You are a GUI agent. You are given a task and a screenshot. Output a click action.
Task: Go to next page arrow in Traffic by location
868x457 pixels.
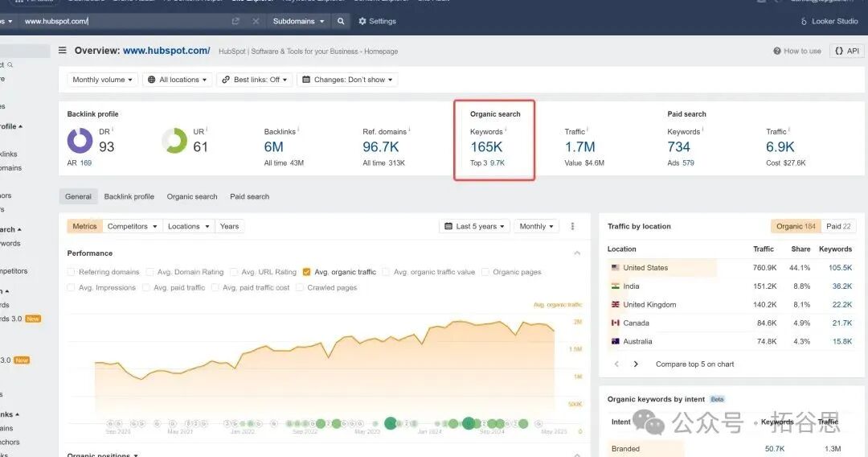(636, 364)
